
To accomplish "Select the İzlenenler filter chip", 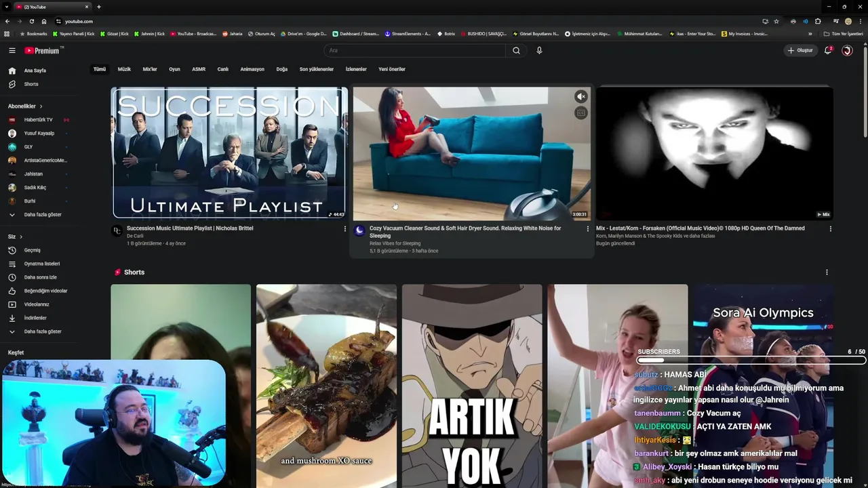I will (x=356, y=69).
